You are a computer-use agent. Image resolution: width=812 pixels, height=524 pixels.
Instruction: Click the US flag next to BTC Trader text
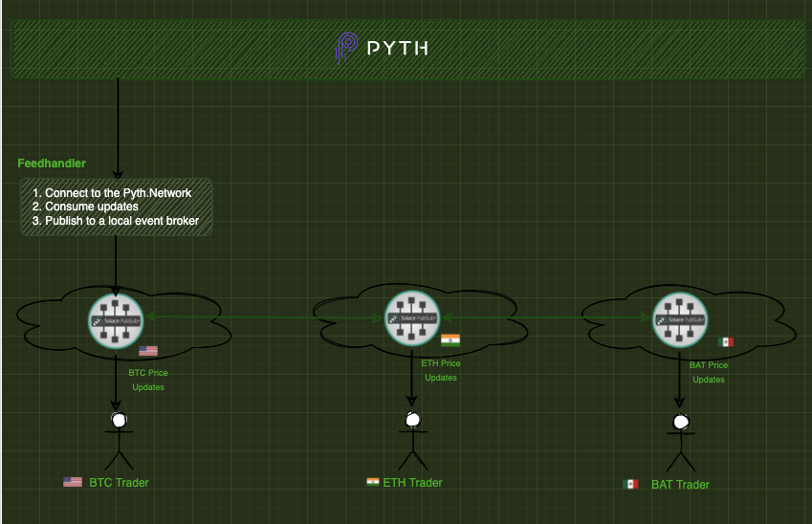tap(73, 482)
